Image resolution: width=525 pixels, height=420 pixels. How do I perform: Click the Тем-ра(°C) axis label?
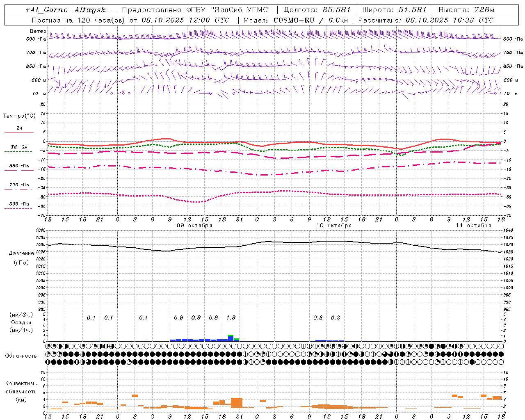[19, 116]
